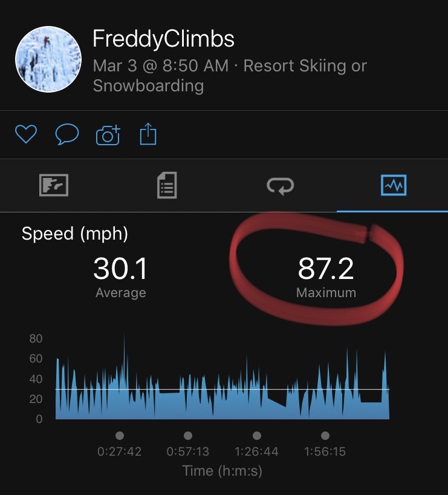Open FreddyClimbs user name link
Viewport: 448px width, 495px height.
click(x=163, y=39)
